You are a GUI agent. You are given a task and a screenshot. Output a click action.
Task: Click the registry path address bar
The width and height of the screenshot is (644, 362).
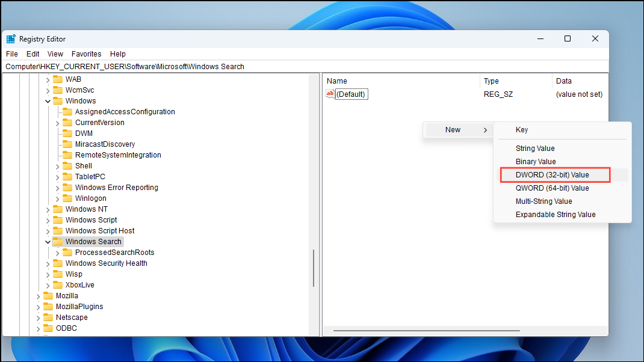[x=306, y=67]
